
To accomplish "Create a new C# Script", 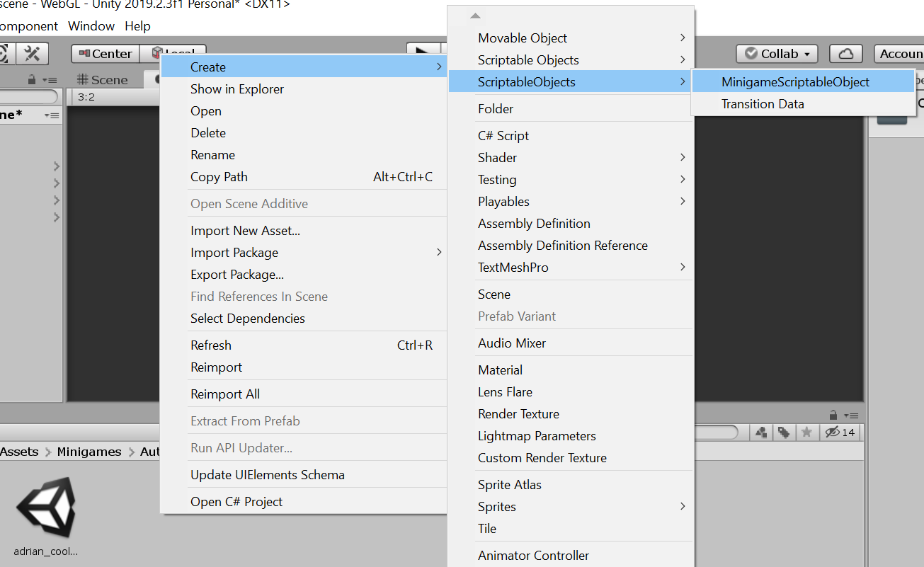I will pyautogui.click(x=571, y=136).
